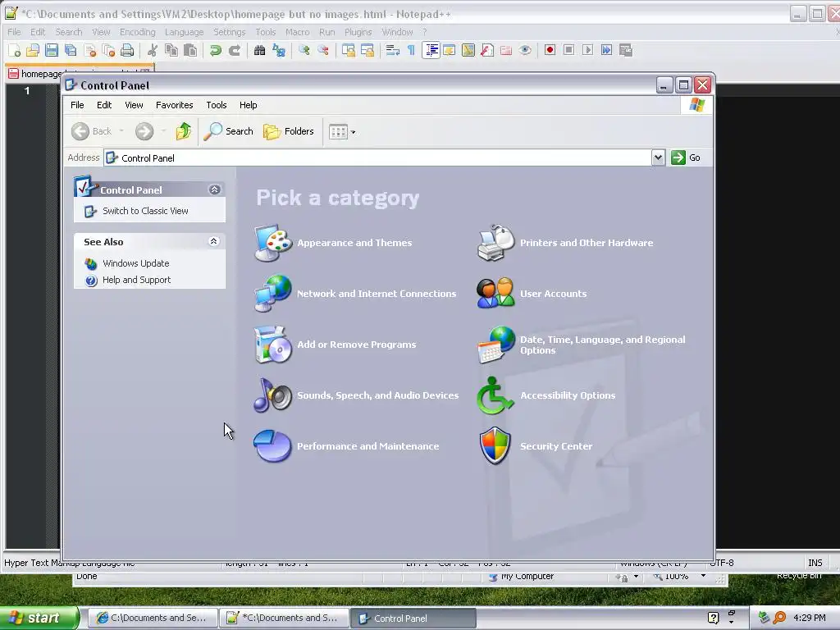Click Open file icon in Notepad++ toolbar

click(33, 50)
